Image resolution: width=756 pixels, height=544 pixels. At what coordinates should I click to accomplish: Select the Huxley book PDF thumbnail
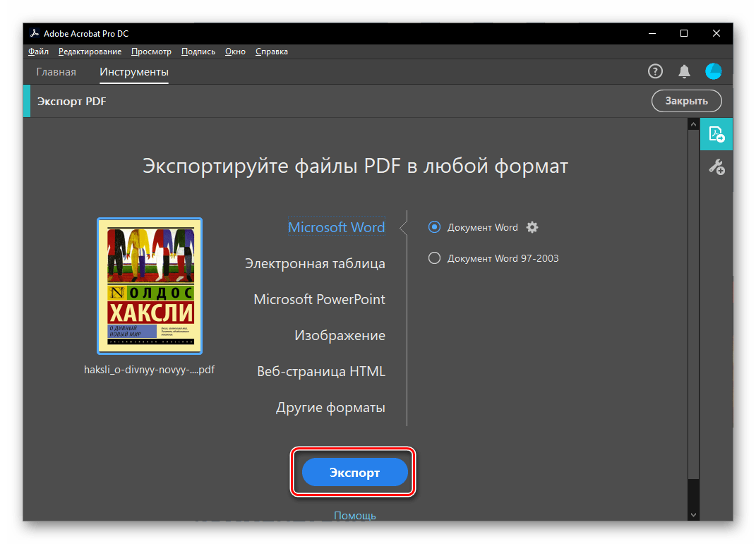[150, 286]
